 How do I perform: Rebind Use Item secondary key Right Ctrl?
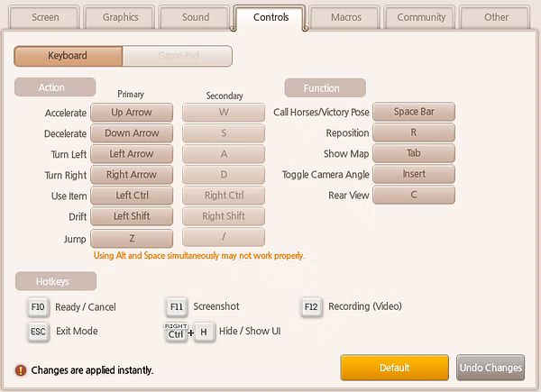pos(224,196)
